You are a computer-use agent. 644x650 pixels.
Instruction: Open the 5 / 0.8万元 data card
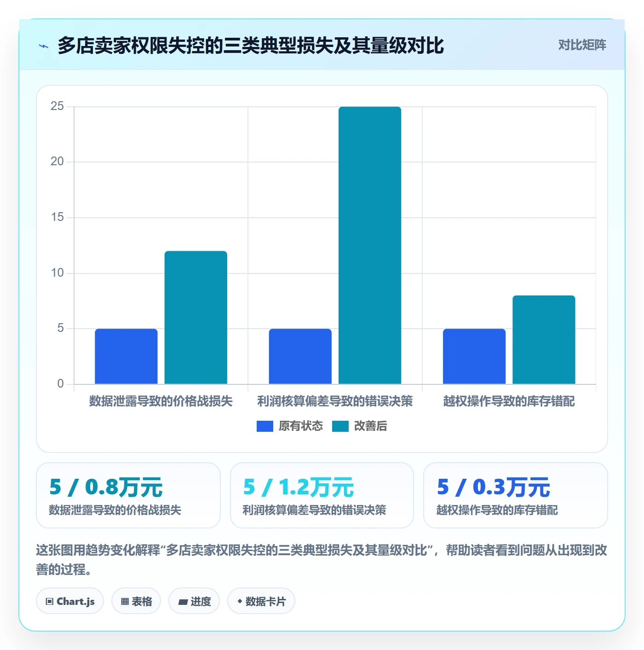tap(128, 495)
